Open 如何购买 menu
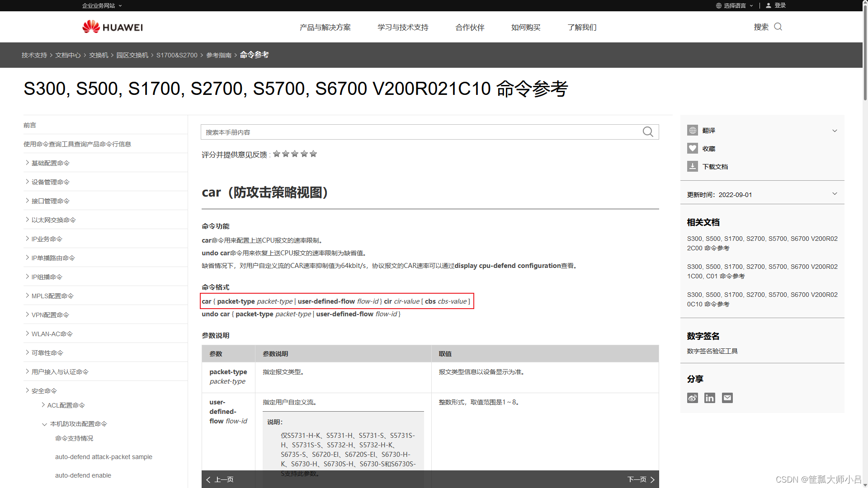 pyautogui.click(x=526, y=27)
